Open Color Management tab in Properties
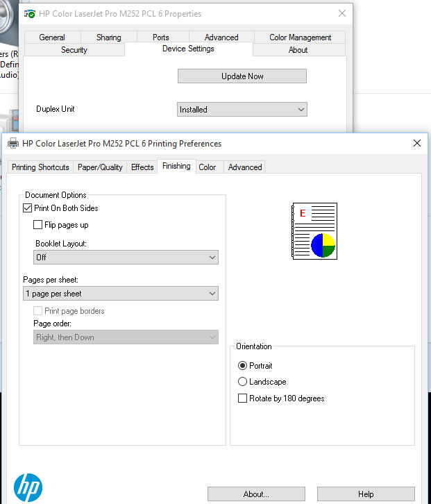The height and width of the screenshot is (504, 431). (301, 37)
